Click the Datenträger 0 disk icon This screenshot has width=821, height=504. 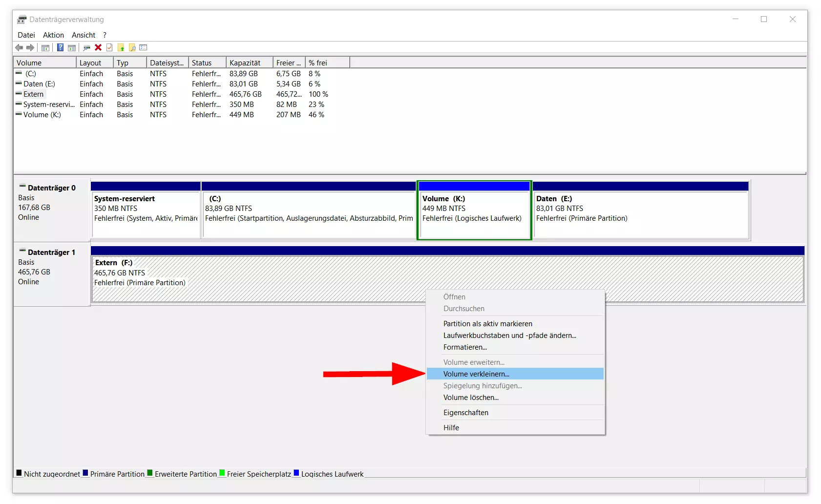click(22, 187)
